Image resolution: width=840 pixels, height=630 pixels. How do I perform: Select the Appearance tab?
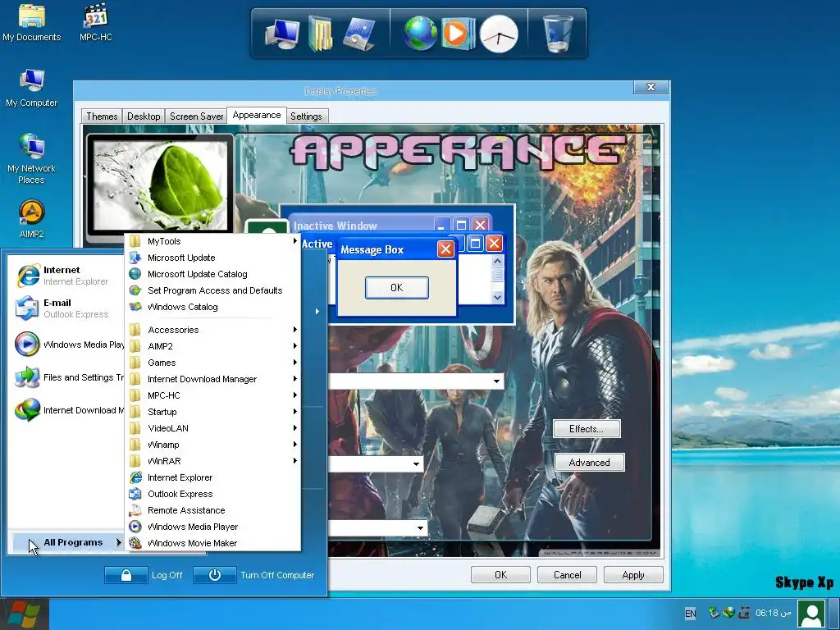click(257, 115)
